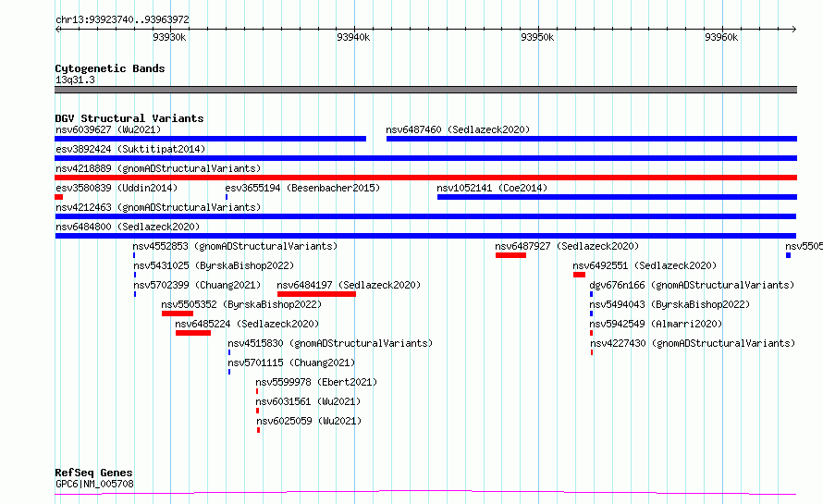Click the nsv4218889 gnomAD red bar

[425, 178]
